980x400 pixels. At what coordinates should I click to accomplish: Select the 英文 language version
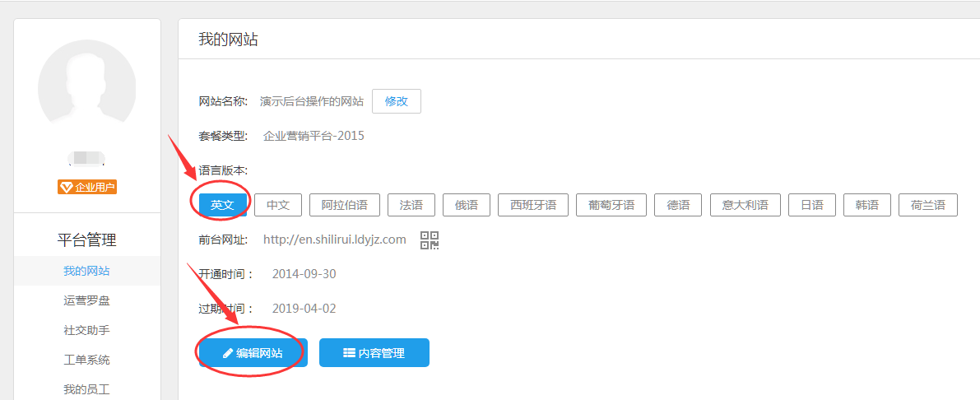point(222,205)
